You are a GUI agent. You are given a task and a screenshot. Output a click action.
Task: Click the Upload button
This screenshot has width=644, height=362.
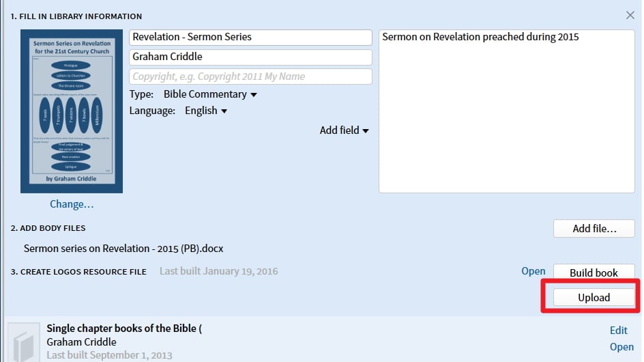pos(594,297)
